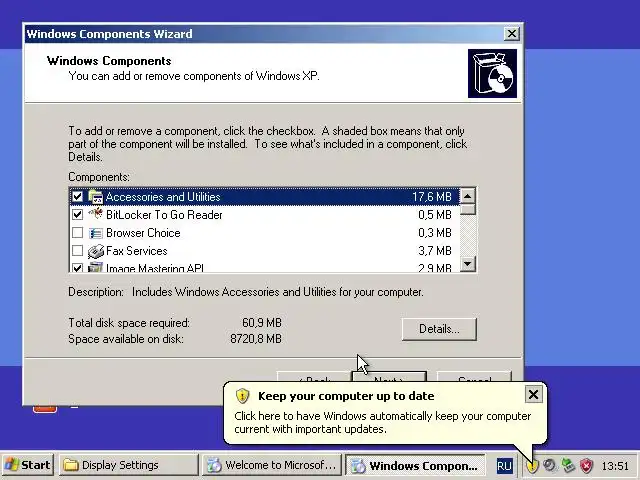This screenshot has height=480, width=640.
Task: Switch to Welcome to Microsoft taskbar item
Action: click(x=272, y=465)
